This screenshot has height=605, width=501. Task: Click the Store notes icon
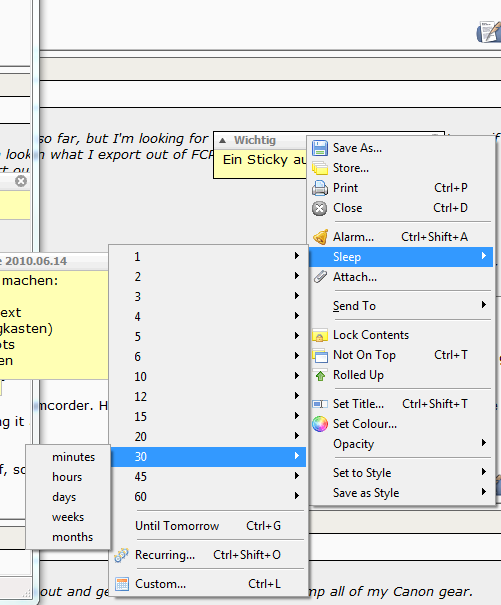[x=320, y=168]
